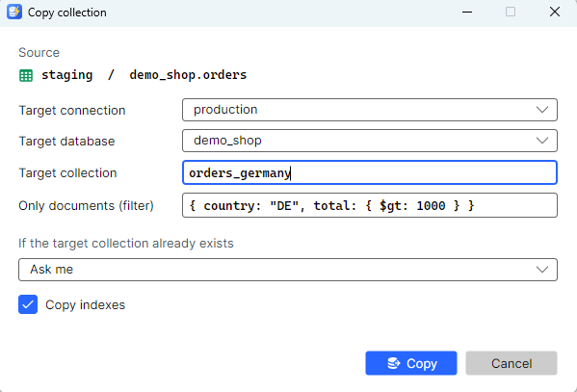Focus the Target collection field with orders_germany
577x392 pixels.
[370, 172]
